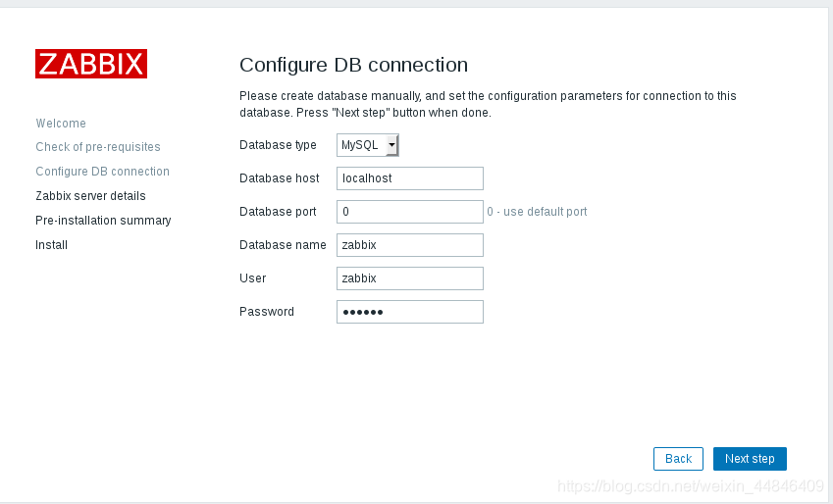The image size is (833, 504).
Task: Click the Database host label
Action: pos(280,178)
